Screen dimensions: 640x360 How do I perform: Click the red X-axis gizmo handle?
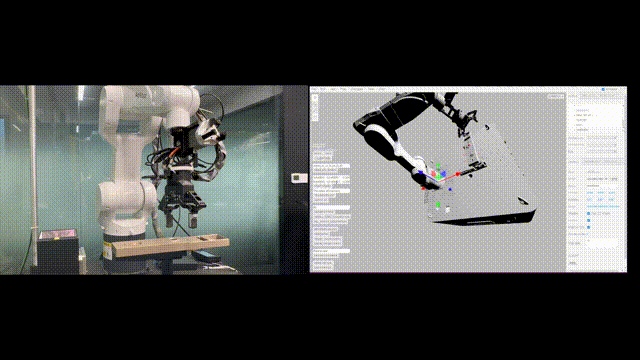pyautogui.click(x=458, y=174)
